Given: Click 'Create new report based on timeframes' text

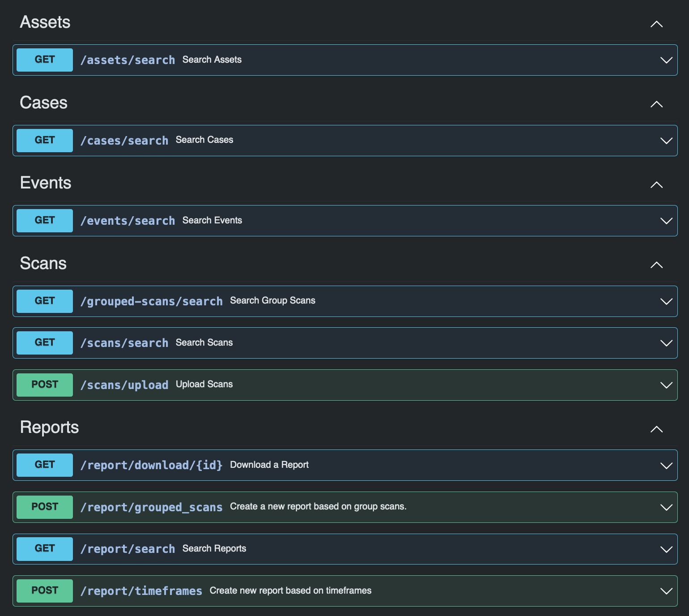Looking at the screenshot, I should point(290,590).
